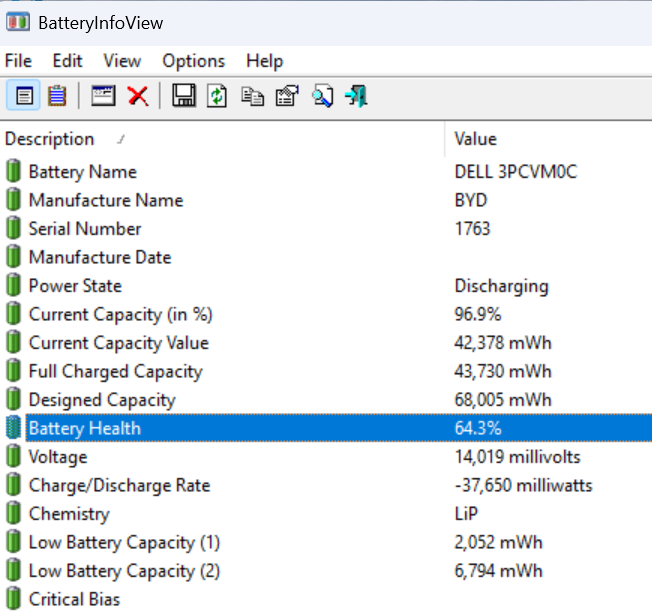The width and height of the screenshot is (652, 613).
Task: Click the battery icon beside Critical Bias
Action: (x=13, y=598)
